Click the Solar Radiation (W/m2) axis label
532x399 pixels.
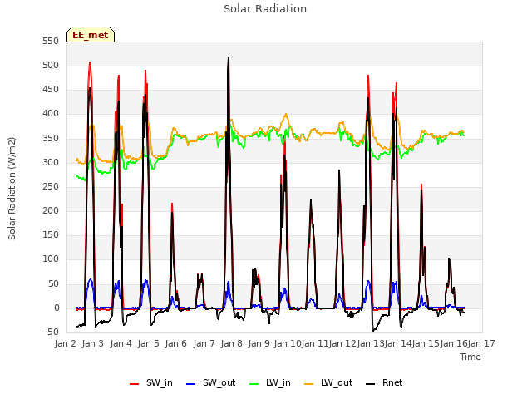[x=12, y=189]
